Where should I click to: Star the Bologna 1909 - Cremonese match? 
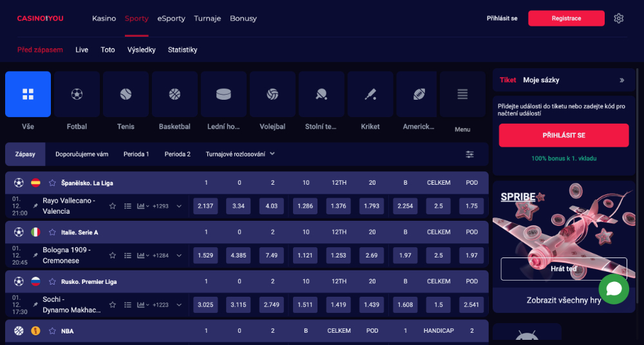coord(113,256)
